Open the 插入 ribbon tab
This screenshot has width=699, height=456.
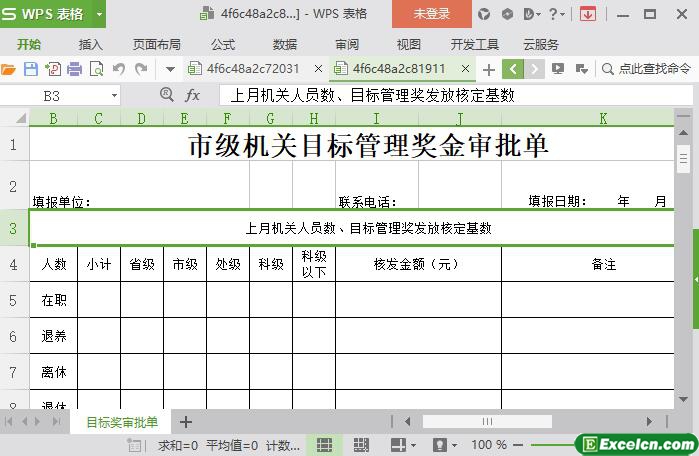(91, 45)
